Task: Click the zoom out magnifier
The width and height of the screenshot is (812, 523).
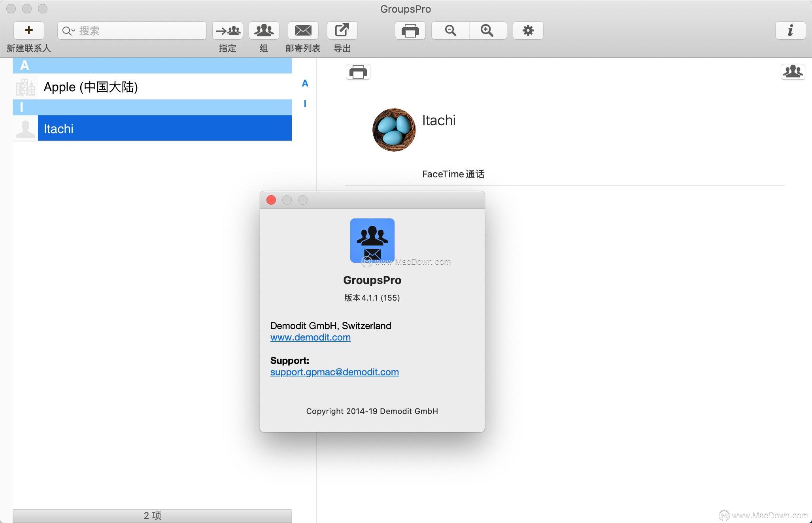Action: (x=450, y=30)
